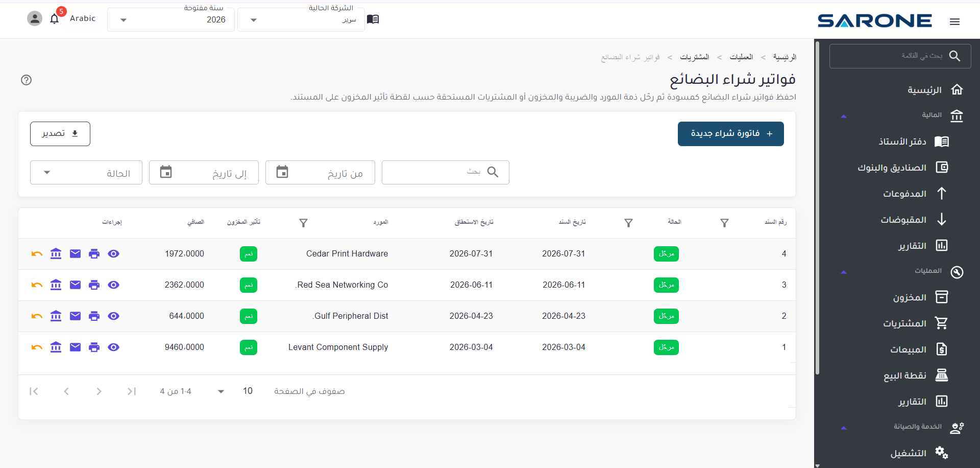This screenshot has width=980, height=468.
Task: Click the sidebar vertical scrollbar
Action: click(817, 208)
